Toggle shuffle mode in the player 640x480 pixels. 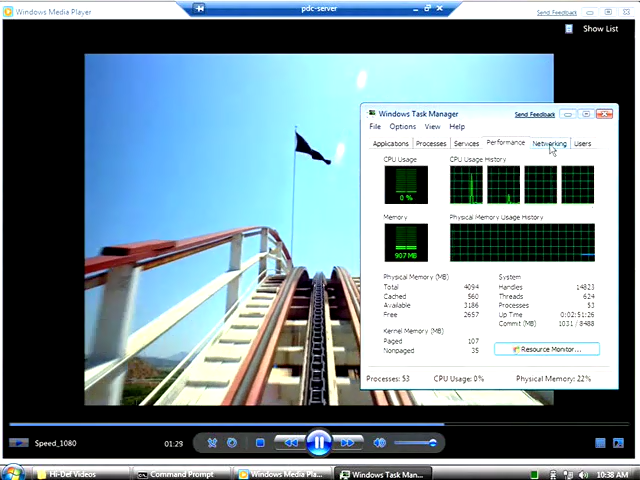tap(213, 442)
